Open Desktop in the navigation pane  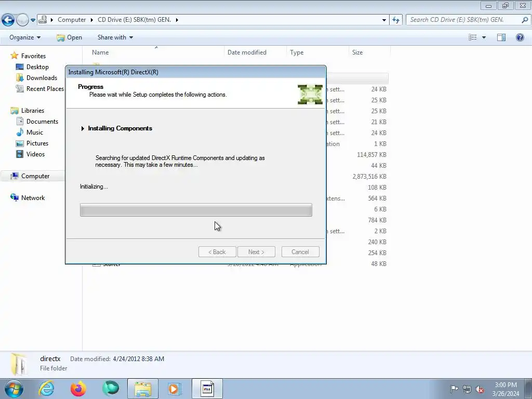37,67
